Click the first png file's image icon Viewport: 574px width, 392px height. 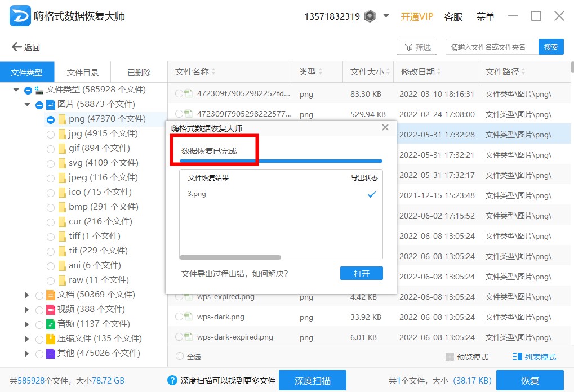(188, 93)
